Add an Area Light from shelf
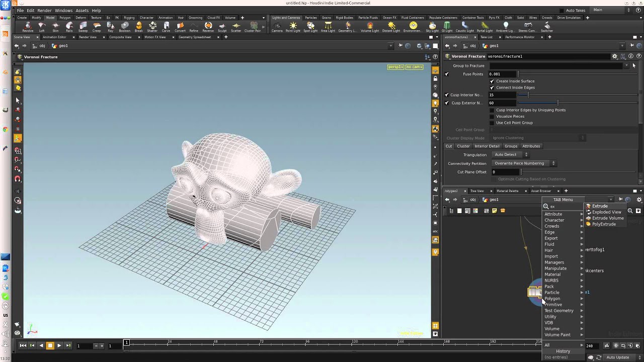Screen dimensions: 644x362 coord(328,27)
